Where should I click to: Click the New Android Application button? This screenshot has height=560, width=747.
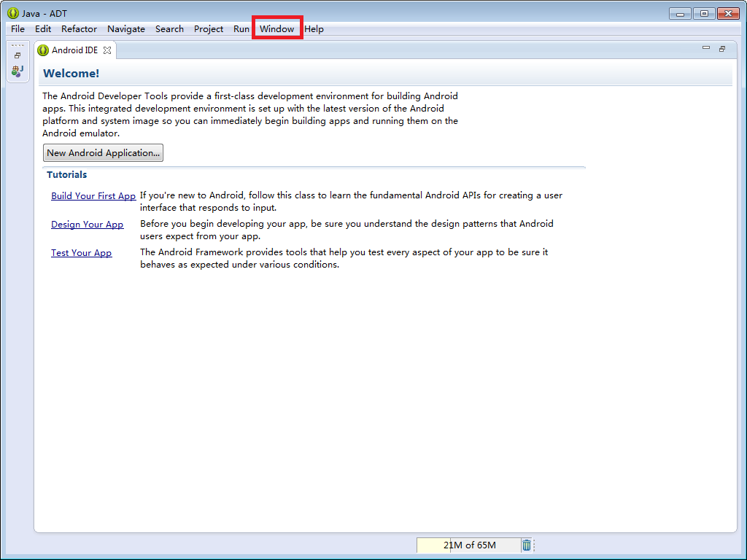[x=103, y=153]
